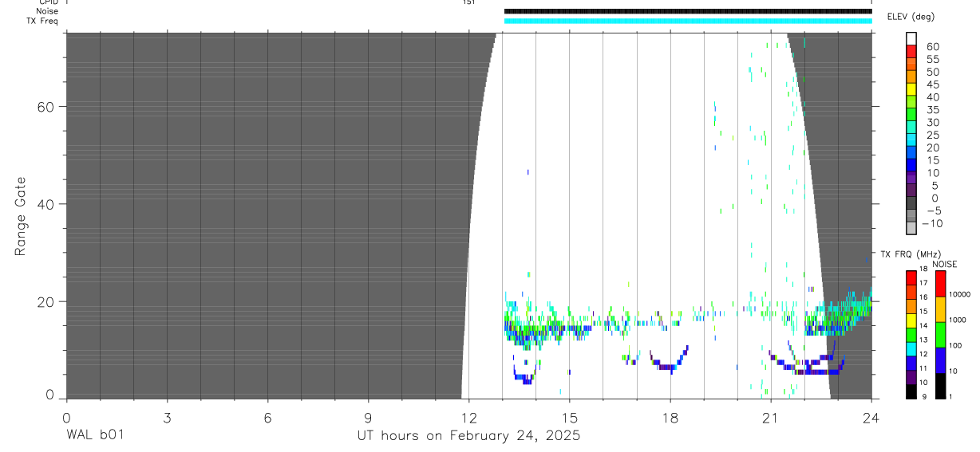This screenshot has height=452, width=980.
Task: Click the '-10' label on the elevation colorbar
Action: pyautogui.click(x=931, y=223)
